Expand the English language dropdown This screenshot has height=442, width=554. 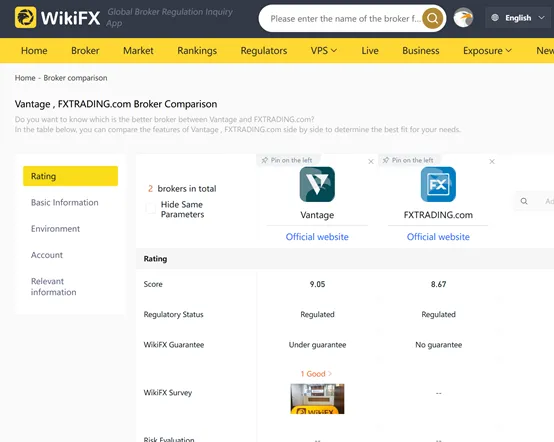point(541,18)
